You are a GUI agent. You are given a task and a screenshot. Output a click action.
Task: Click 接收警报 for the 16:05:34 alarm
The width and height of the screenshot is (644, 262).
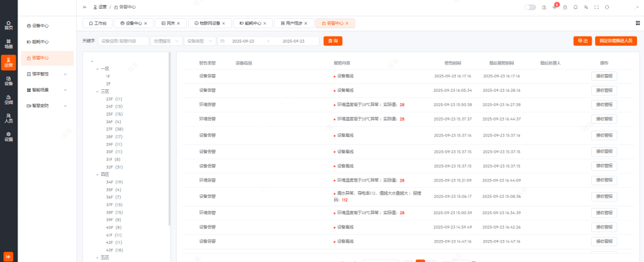[604, 90]
